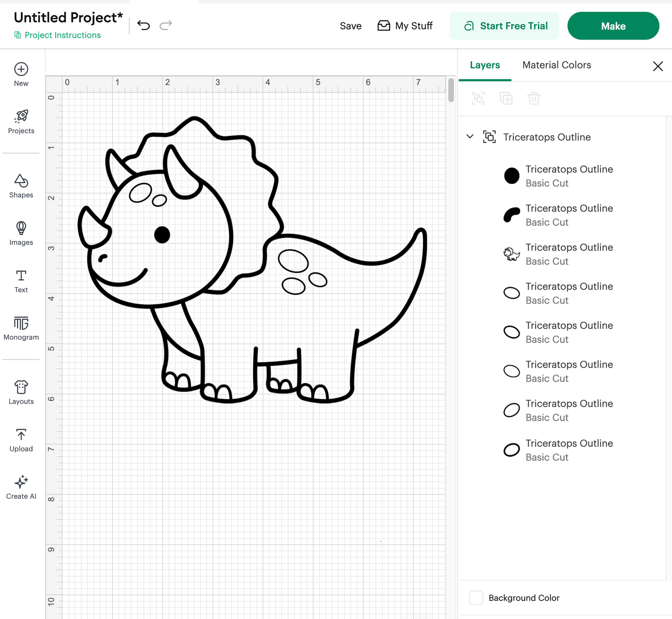Click the My Stuff inbox icon
The image size is (672, 619).
[x=384, y=26]
